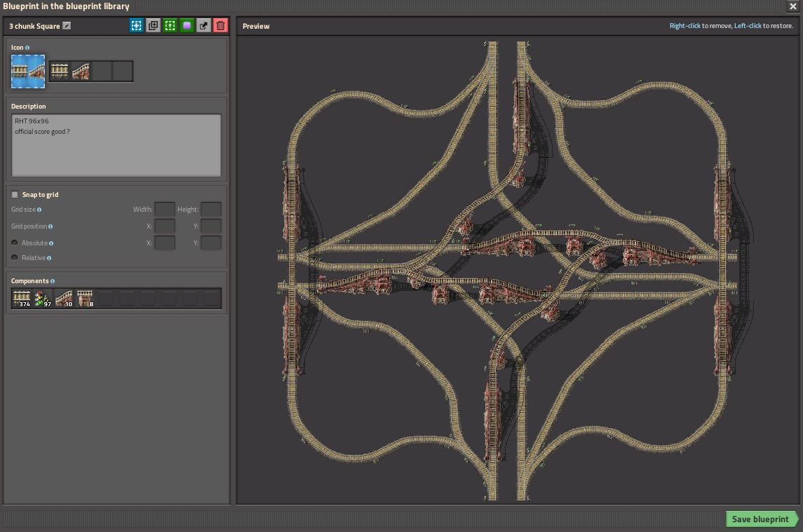Image resolution: width=803 pixels, height=532 pixels.
Task: Select the rail ramp component showing 10
Action: [64, 299]
